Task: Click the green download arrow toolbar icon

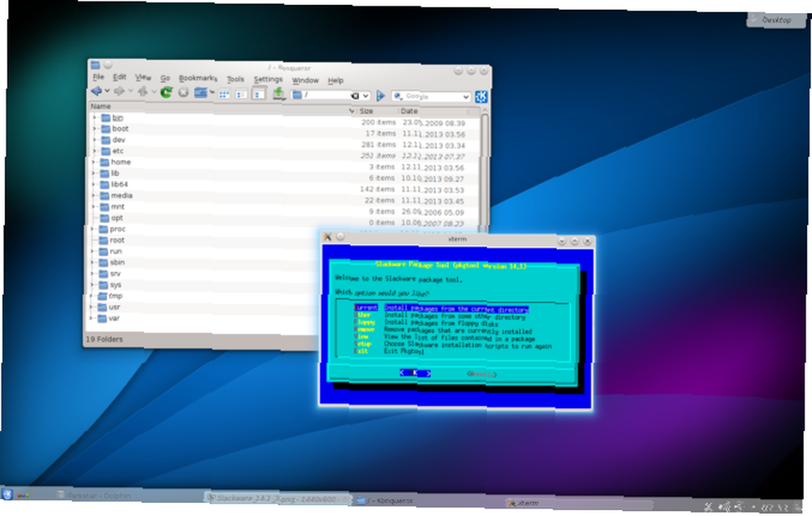Action: pos(279,93)
